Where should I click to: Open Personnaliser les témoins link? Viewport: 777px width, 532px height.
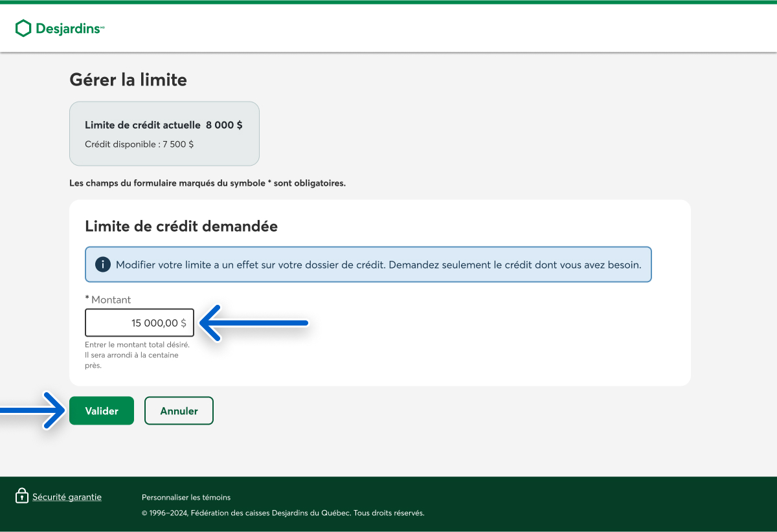pyautogui.click(x=186, y=498)
